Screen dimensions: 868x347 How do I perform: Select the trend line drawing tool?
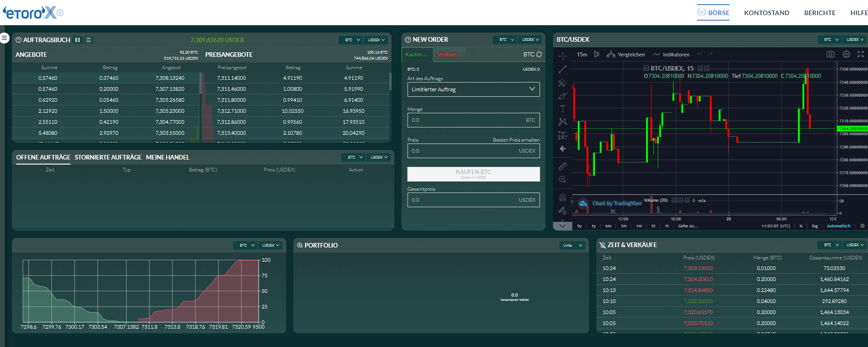click(x=563, y=69)
